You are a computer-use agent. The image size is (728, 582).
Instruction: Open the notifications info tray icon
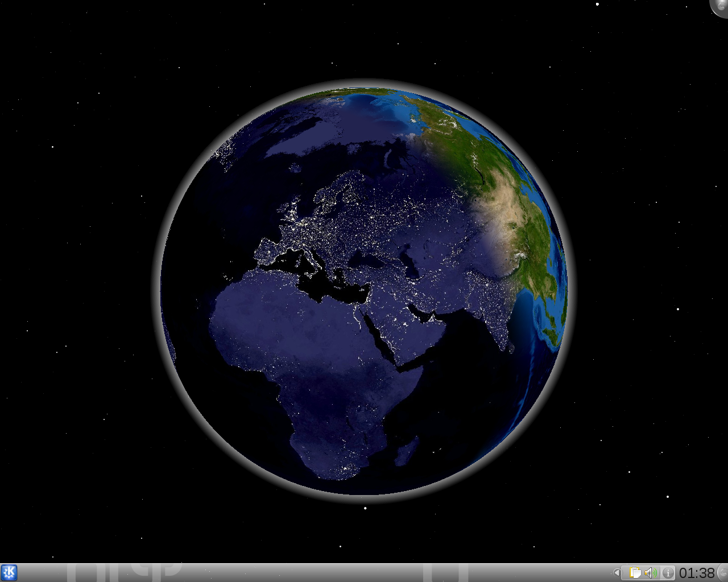point(668,573)
